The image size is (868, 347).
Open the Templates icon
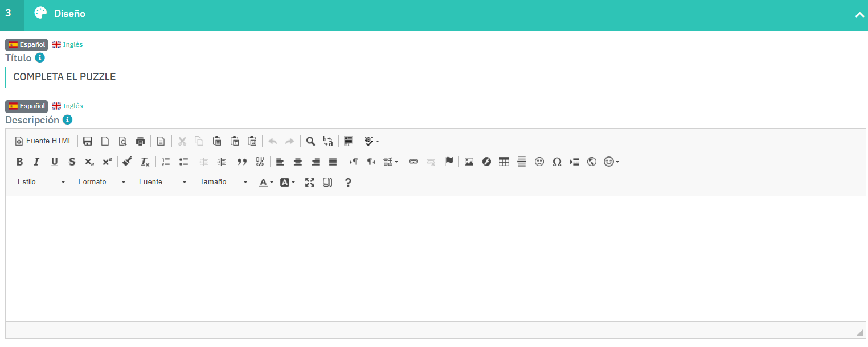pyautogui.click(x=161, y=141)
